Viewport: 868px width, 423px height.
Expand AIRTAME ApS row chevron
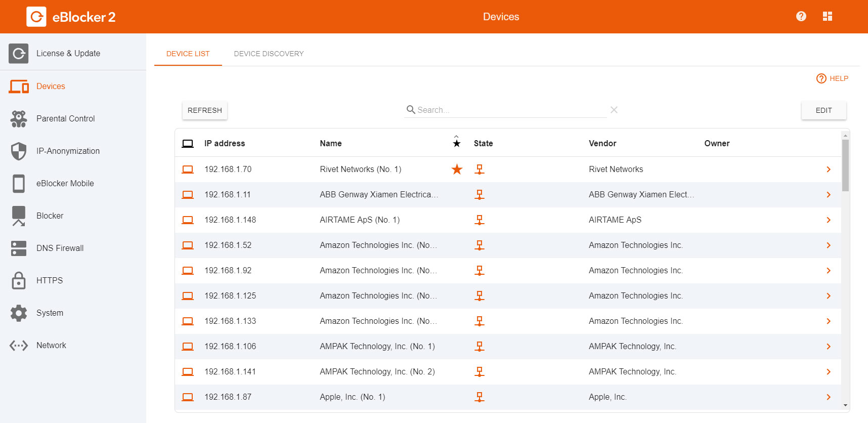[x=829, y=220]
